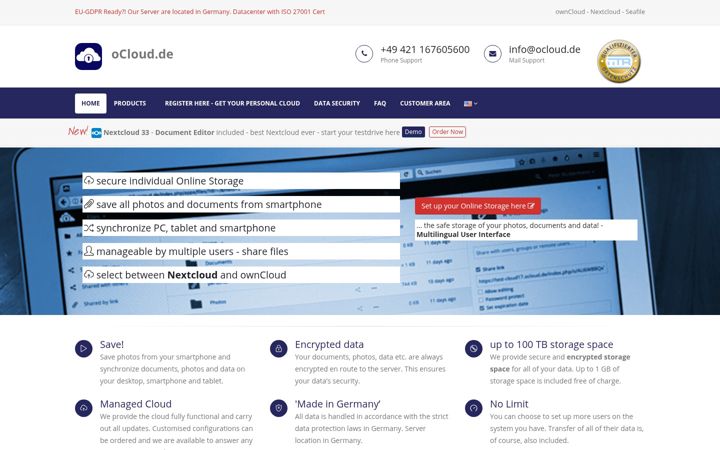Click the 'ownCloud - Nextcloud - Seafile' text at top
Screen dimensions: 720x450
click(600, 12)
